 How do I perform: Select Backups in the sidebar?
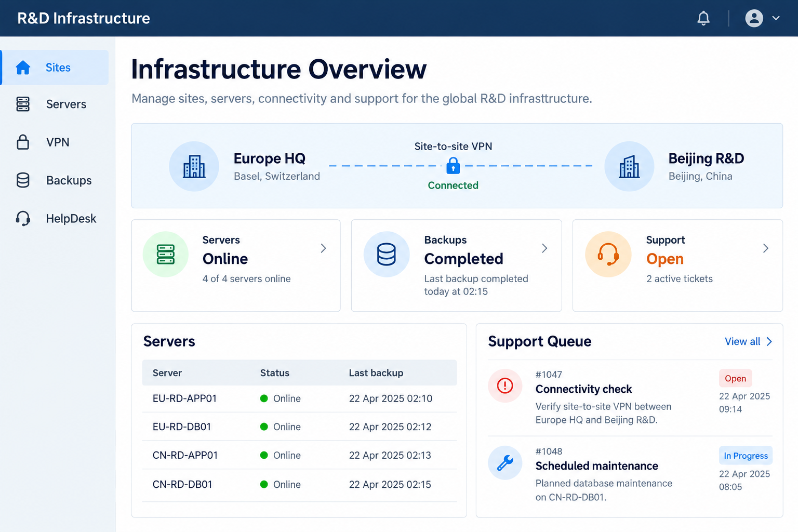tap(55, 180)
